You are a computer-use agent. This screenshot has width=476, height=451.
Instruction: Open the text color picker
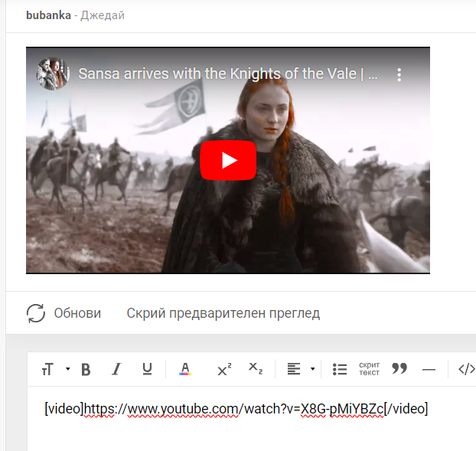click(184, 369)
